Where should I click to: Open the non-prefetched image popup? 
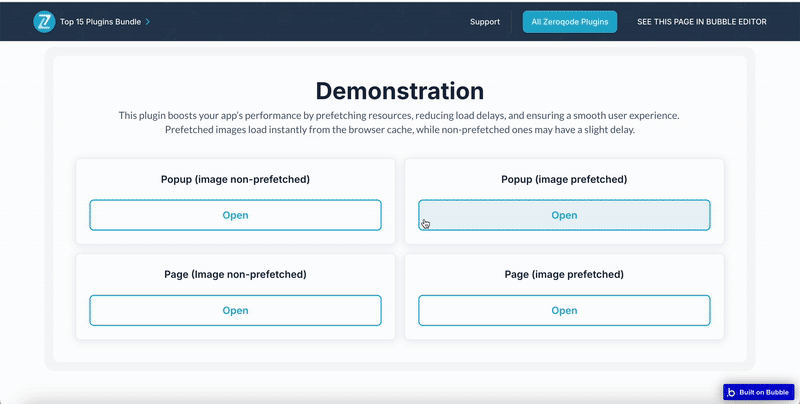click(x=235, y=215)
